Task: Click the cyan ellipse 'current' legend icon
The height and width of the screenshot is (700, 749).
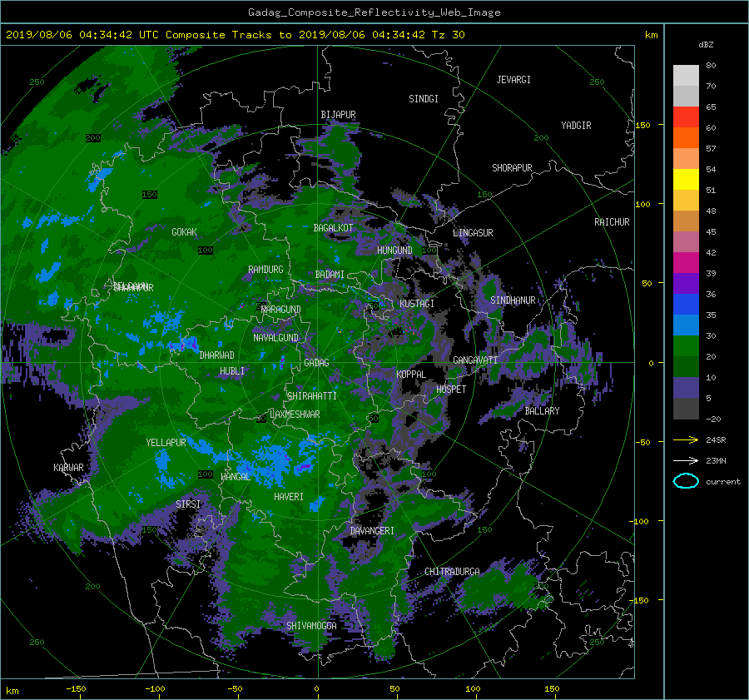Action: click(x=686, y=481)
